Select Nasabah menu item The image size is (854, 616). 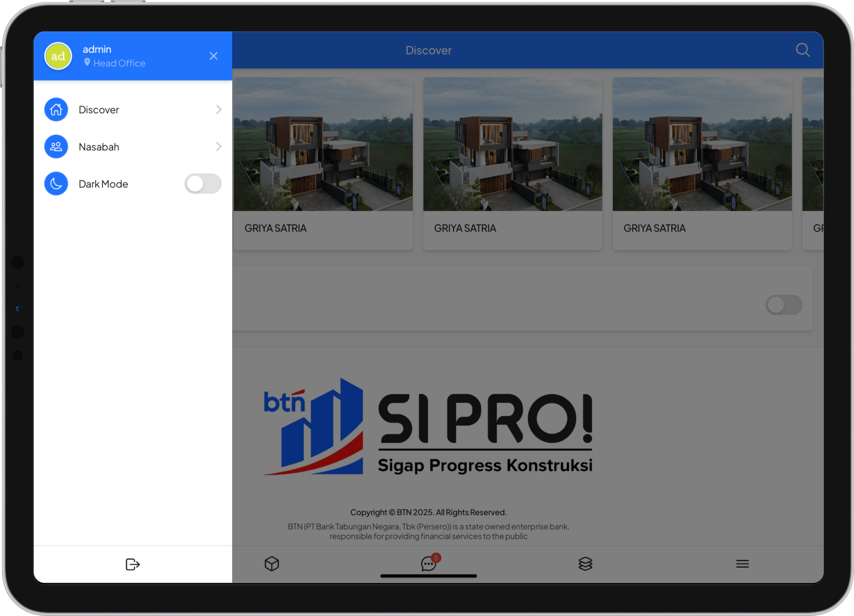coord(133,146)
